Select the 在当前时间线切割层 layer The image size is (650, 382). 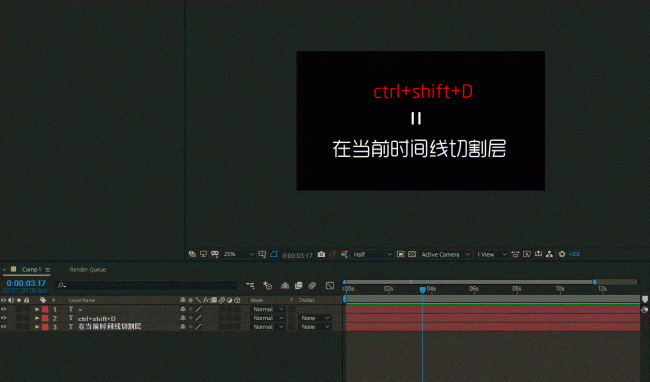point(109,327)
